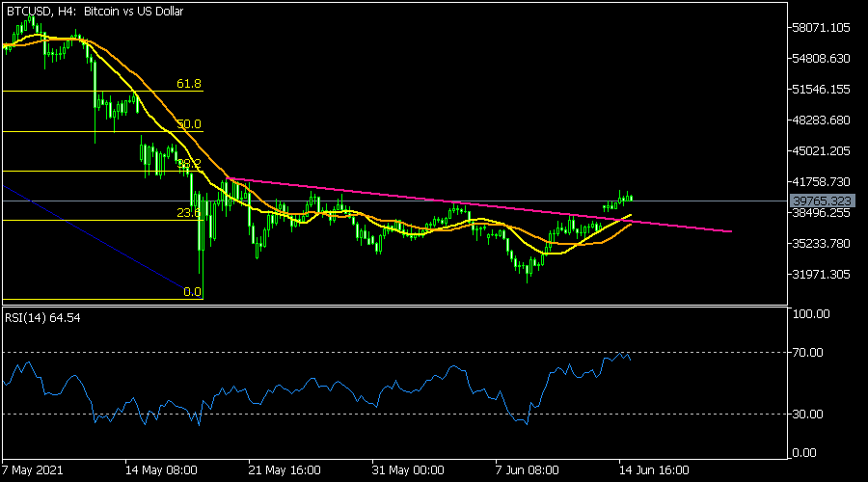Click the current price tag 39765.323

[822, 201]
